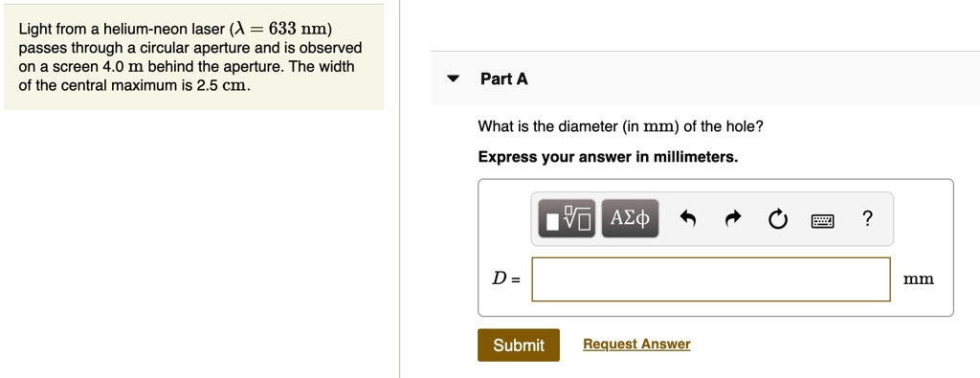The image size is (980, 378).
Task: Click the D answer input field
Action: tap(711, 278)
